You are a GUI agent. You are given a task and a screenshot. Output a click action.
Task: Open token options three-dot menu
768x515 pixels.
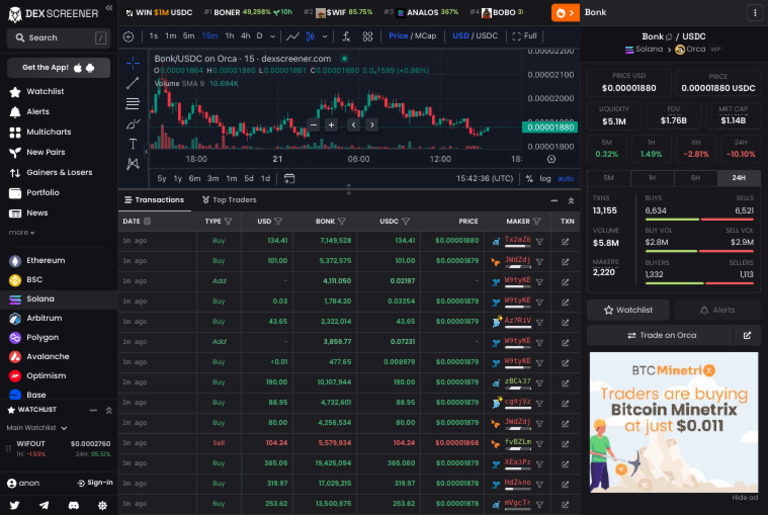[755, 13]
